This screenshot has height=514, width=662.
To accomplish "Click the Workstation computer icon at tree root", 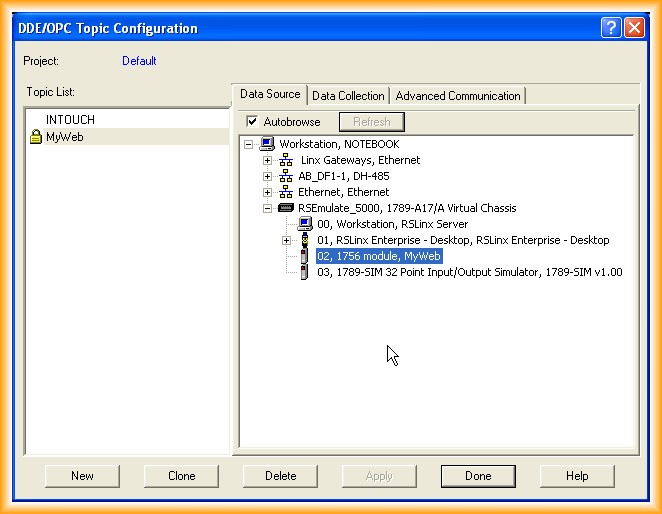I will [267, 144].
